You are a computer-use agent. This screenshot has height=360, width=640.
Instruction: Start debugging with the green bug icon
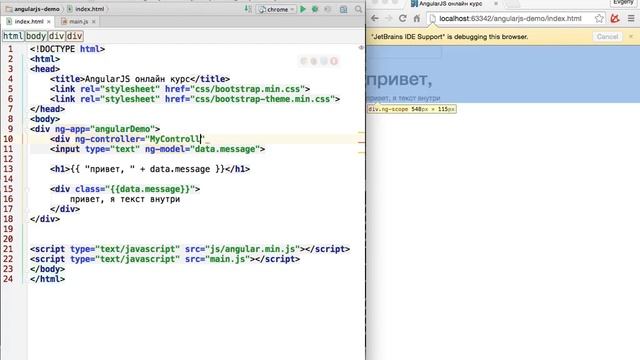pyautogui.click(x=315, y=9)
